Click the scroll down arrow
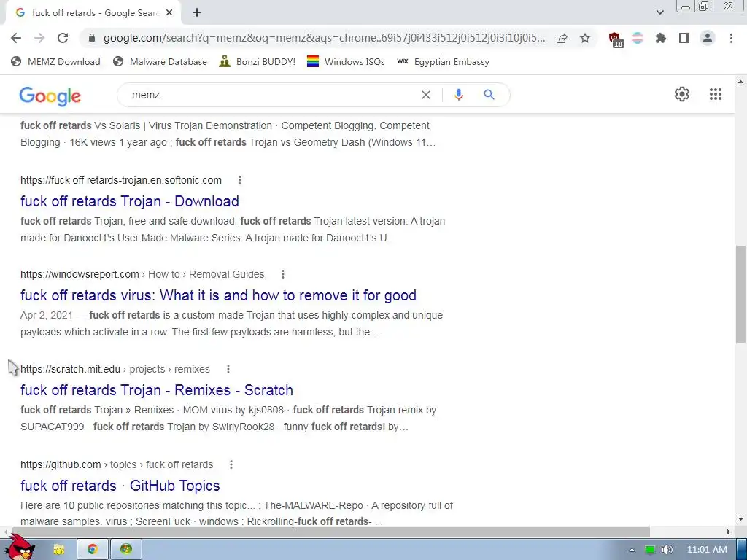 [740, 519]
